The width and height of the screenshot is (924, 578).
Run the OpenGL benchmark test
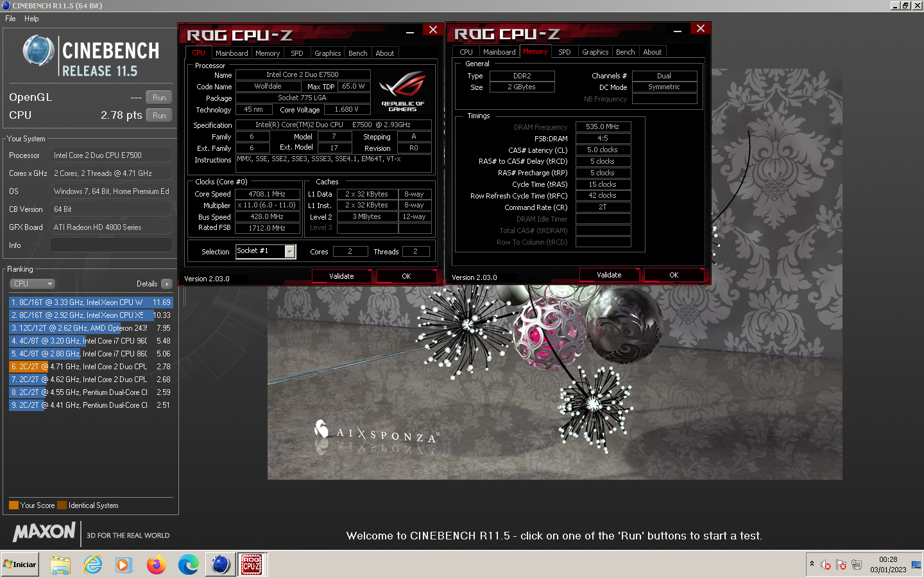coord(159,98)
